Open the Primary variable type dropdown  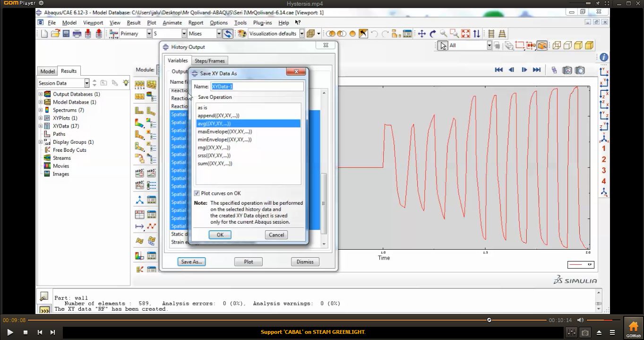point(149,34)
